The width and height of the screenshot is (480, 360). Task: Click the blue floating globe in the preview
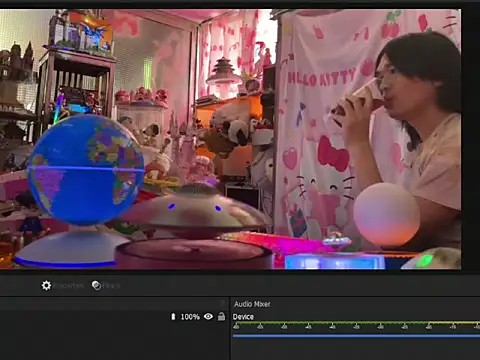tap(86, 169)
